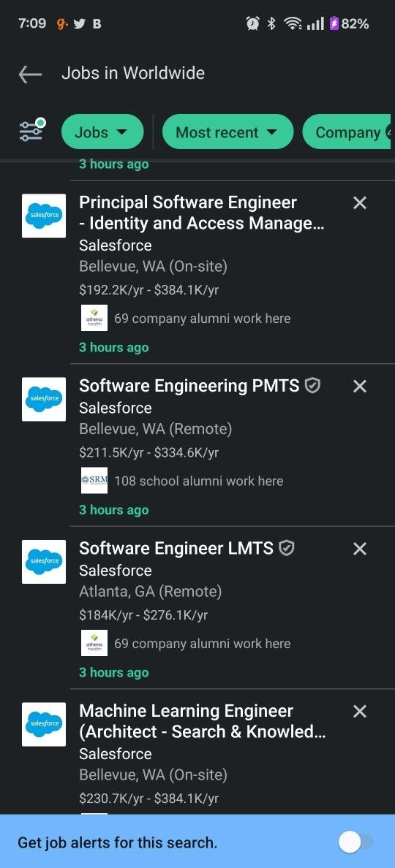Dismiss the Software Engineering PMTS listing
This screenshot has height=868, width=395.
(360, 386)
